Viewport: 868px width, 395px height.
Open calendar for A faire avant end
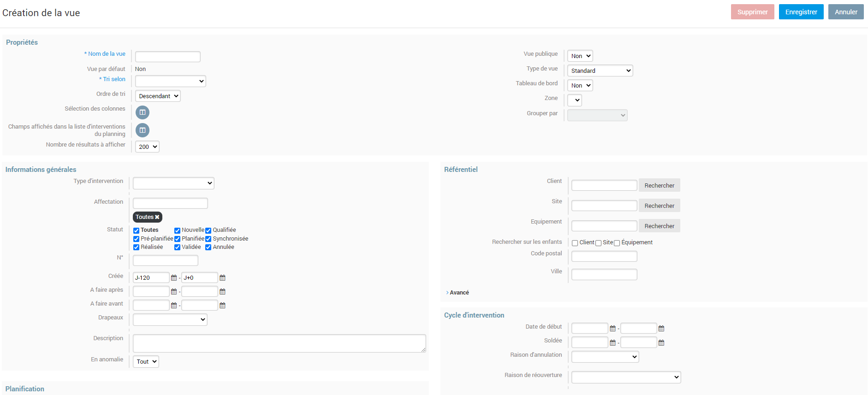click(222, 306)
